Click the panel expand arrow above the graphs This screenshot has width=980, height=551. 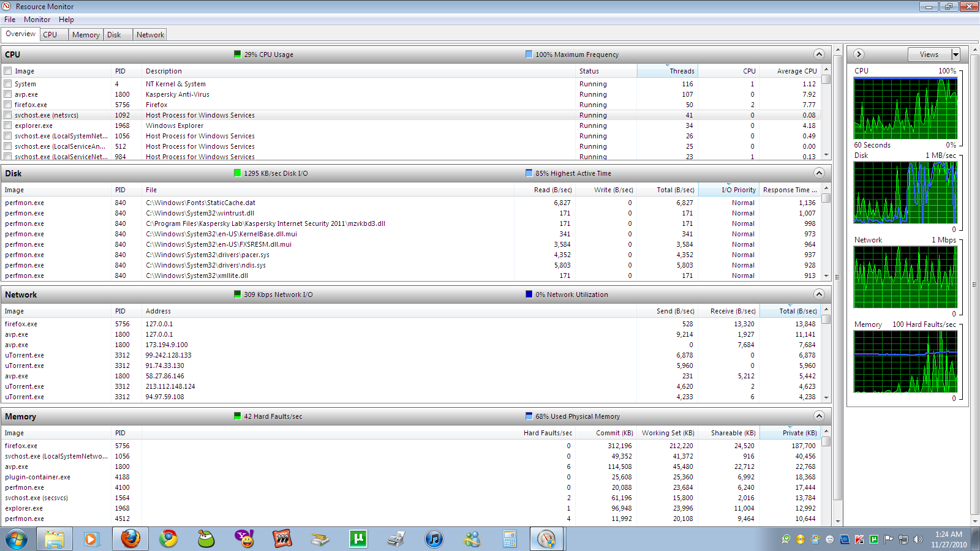coord(859,54)
